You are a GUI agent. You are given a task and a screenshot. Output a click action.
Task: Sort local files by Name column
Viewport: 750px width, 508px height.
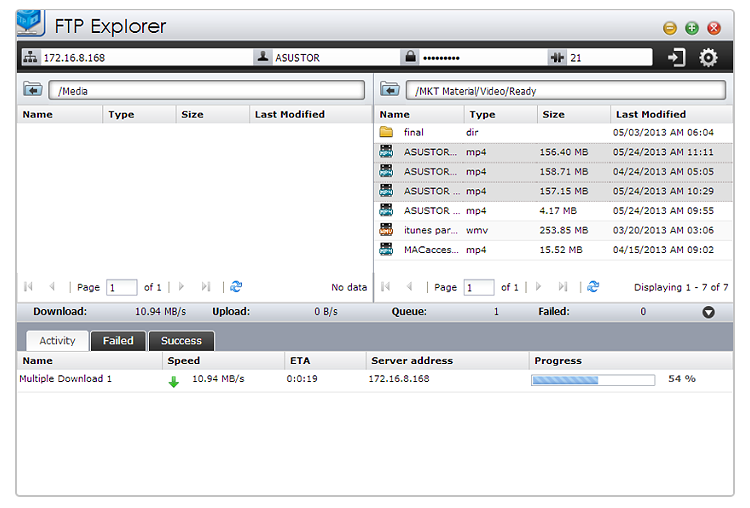(38, 115)
